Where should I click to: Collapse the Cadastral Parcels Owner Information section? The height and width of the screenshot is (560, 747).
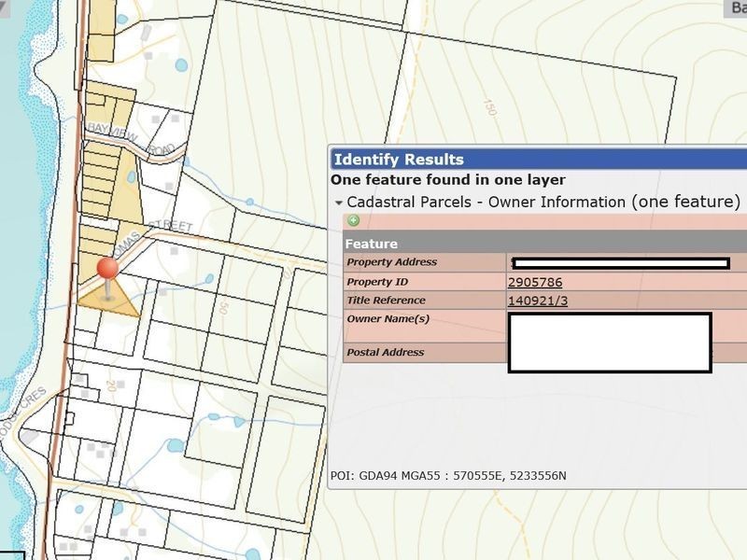click(x=339, y=203)
